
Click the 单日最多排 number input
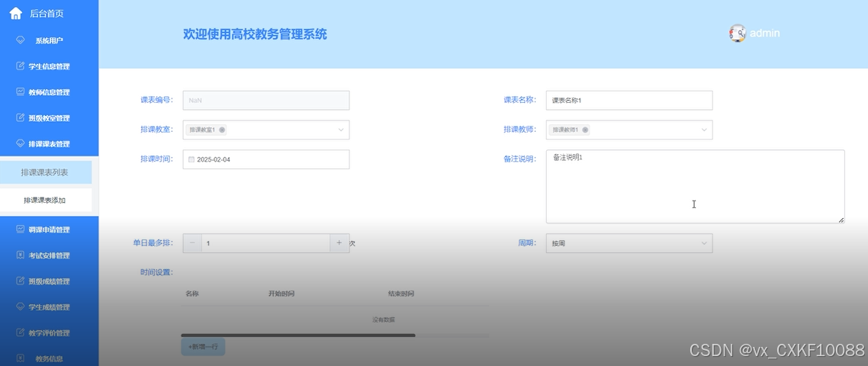265,243
